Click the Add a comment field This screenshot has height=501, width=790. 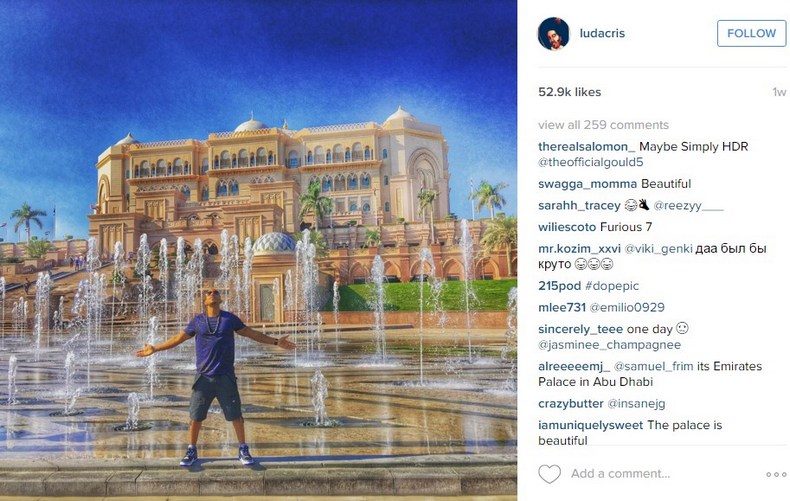(x=620, y=474)
